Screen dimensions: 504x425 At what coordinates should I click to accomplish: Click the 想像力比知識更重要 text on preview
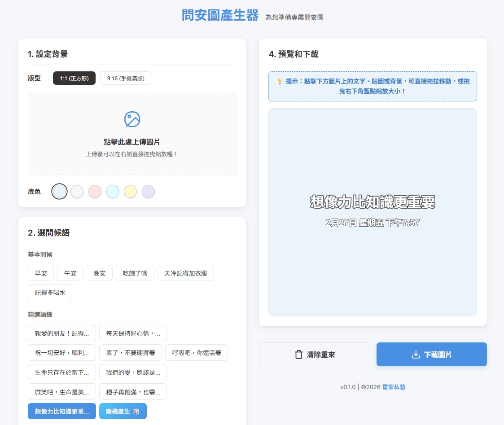pyautogui.click(x=373, y=202)
